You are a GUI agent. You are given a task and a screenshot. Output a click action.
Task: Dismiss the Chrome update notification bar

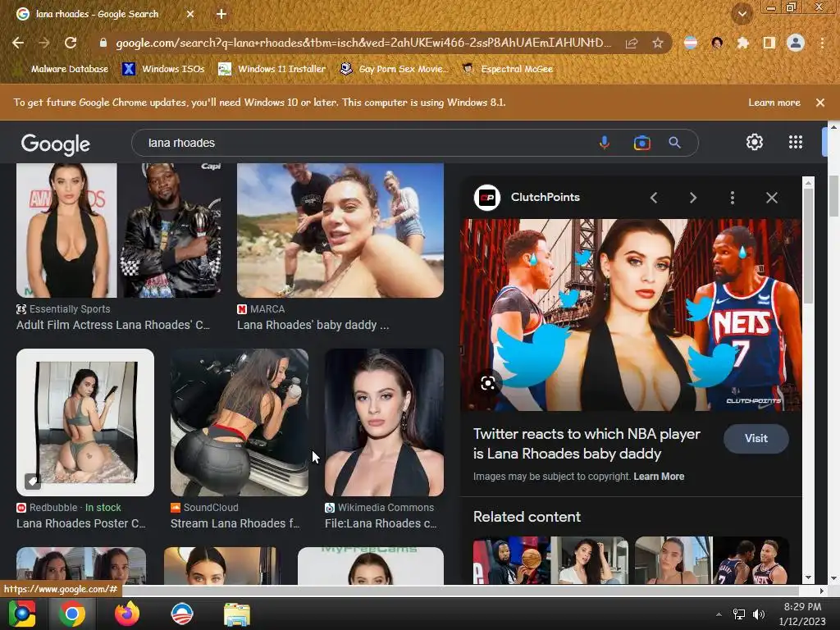point(819,103)
